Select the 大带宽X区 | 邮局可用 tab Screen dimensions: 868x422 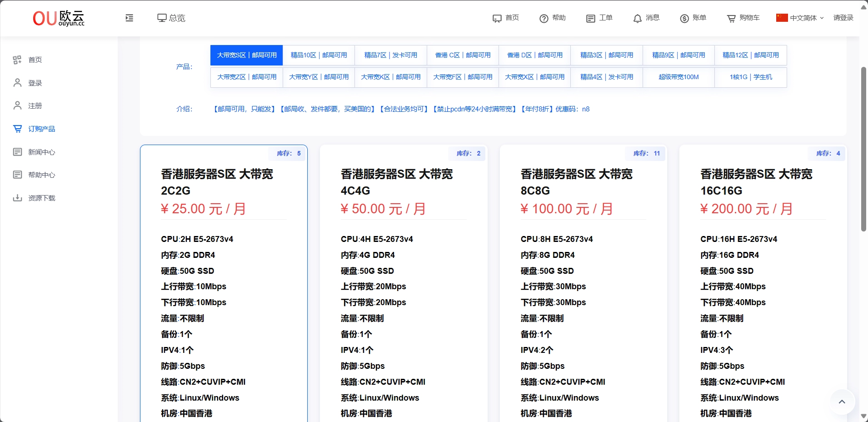click(534, 77)
